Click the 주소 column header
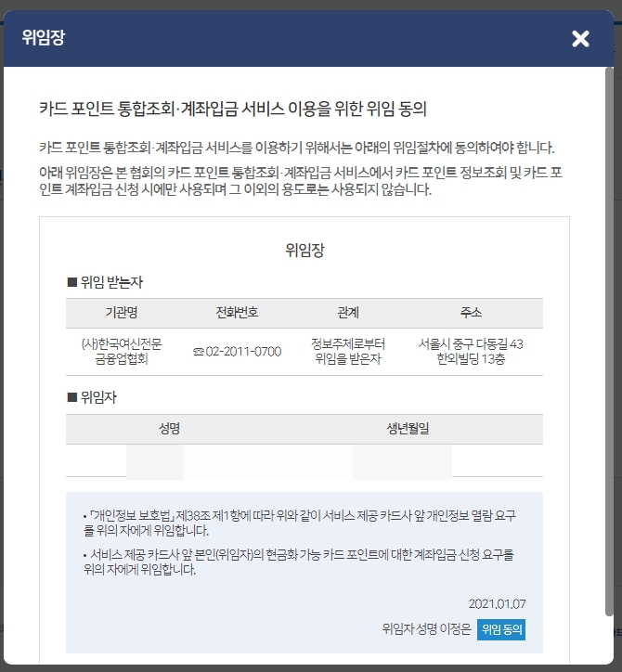 coord(471,313)
